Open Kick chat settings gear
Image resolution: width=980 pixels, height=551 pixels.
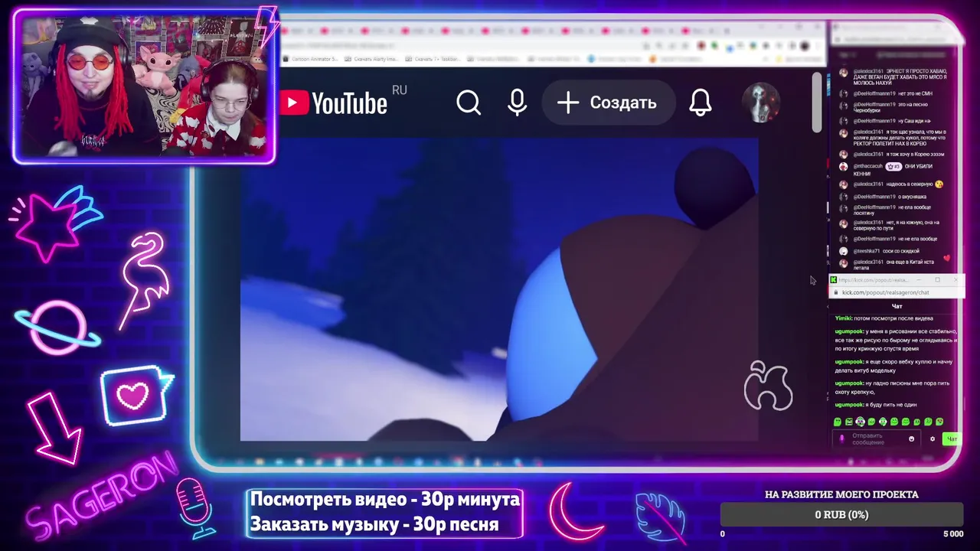[933, 439]
